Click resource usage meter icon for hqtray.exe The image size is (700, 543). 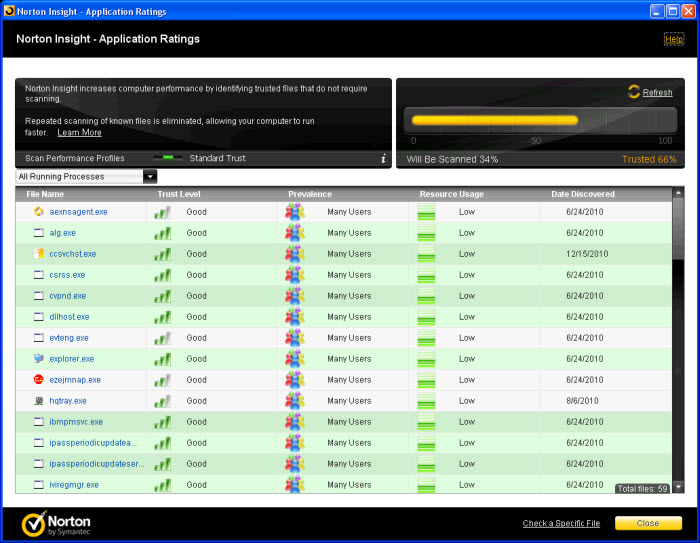click(x=426, y=401)
